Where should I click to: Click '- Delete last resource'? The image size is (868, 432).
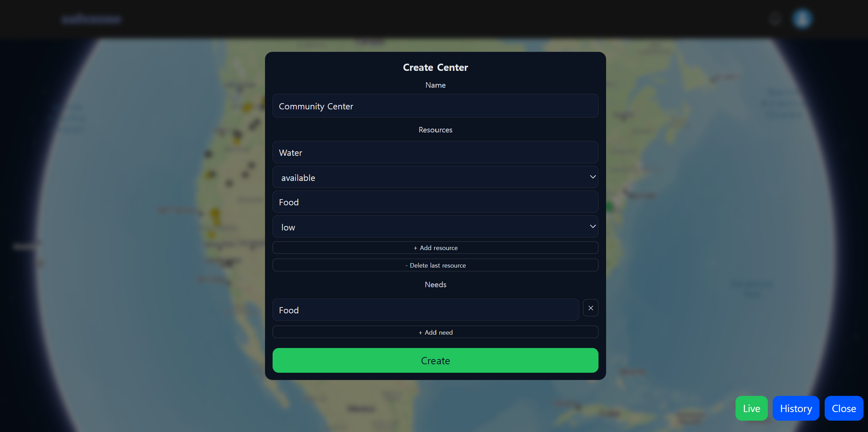point(435,265)
